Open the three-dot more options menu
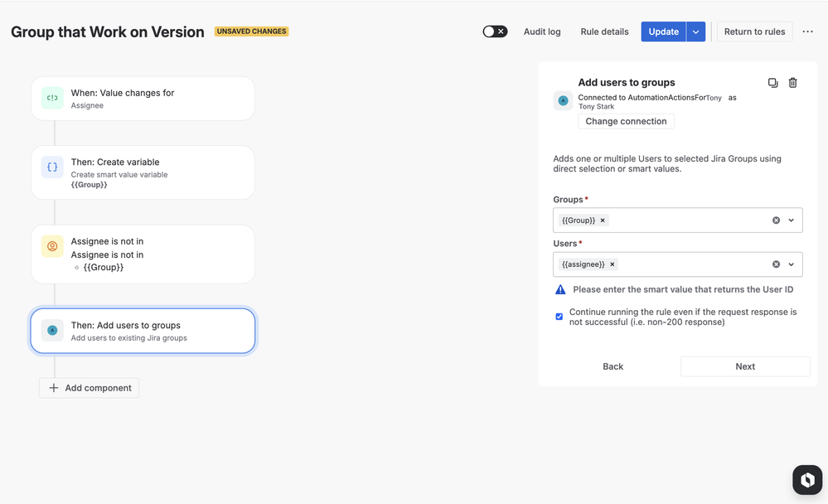The width and height of the screenshot is (828, 504). (x=807, y=31)
